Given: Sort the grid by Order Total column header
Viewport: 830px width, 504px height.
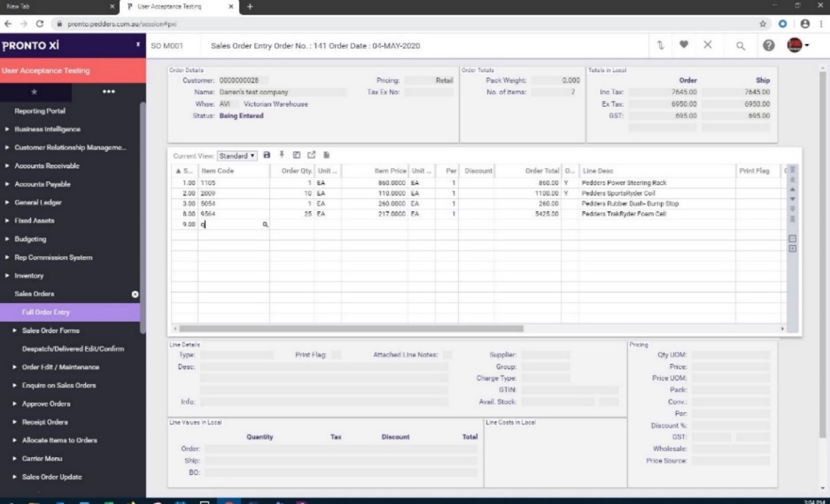Looking at the screenshot, I should [527, 171].
